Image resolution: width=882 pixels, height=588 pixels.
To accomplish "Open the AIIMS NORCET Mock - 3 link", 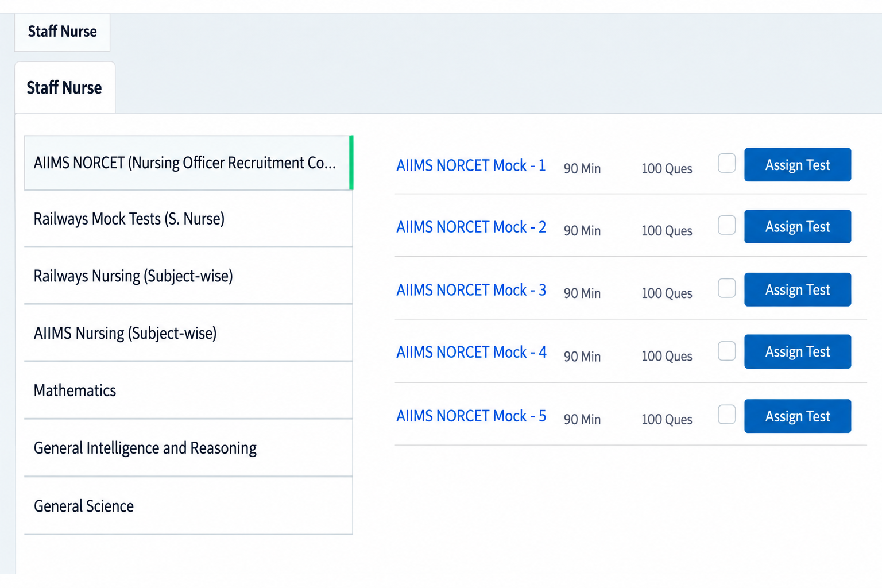I will (x=471, y=290).
